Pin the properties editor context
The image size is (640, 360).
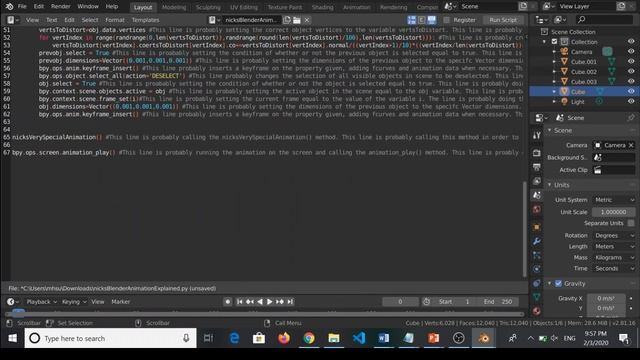[x=631, y=118]
